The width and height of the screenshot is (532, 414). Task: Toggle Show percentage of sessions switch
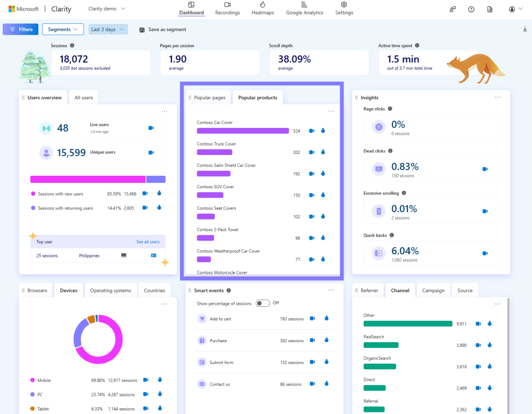pos(262,303)
